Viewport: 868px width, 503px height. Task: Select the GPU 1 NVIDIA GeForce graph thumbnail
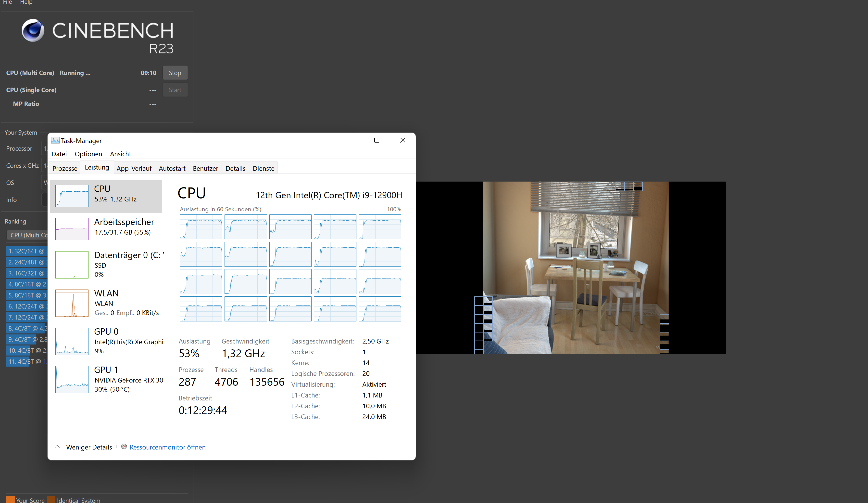coord(72,380)
